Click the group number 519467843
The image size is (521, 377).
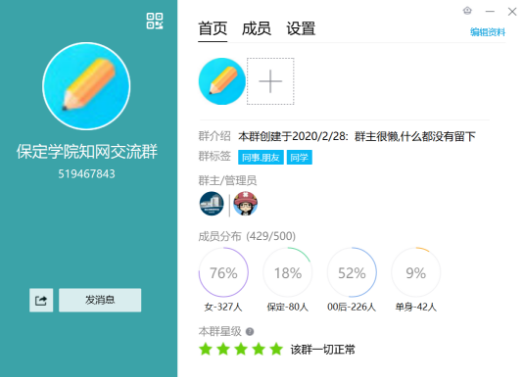tap(87, 174)
